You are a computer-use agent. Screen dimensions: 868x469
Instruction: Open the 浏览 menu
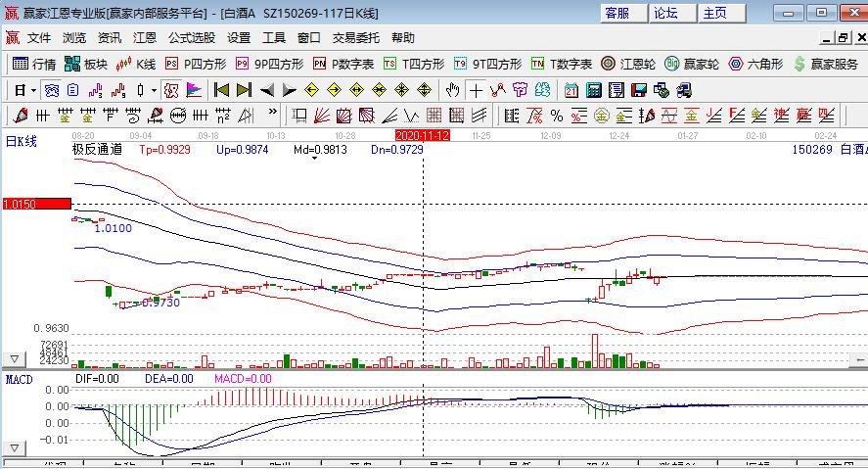pos(74,37)
